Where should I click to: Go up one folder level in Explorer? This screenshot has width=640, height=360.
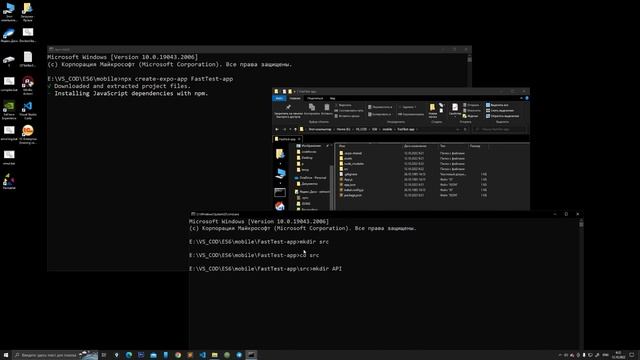point(296,129)
